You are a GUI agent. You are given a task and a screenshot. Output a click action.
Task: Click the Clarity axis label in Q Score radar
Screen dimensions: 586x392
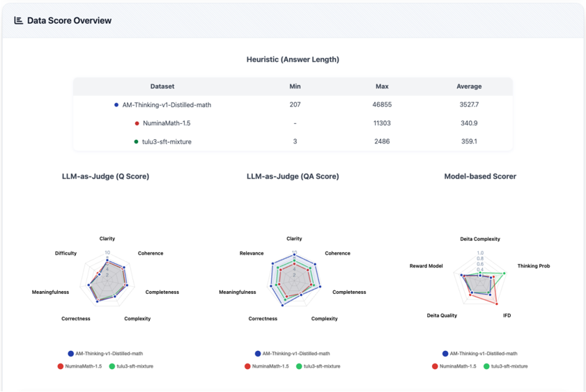pos(107,239)
